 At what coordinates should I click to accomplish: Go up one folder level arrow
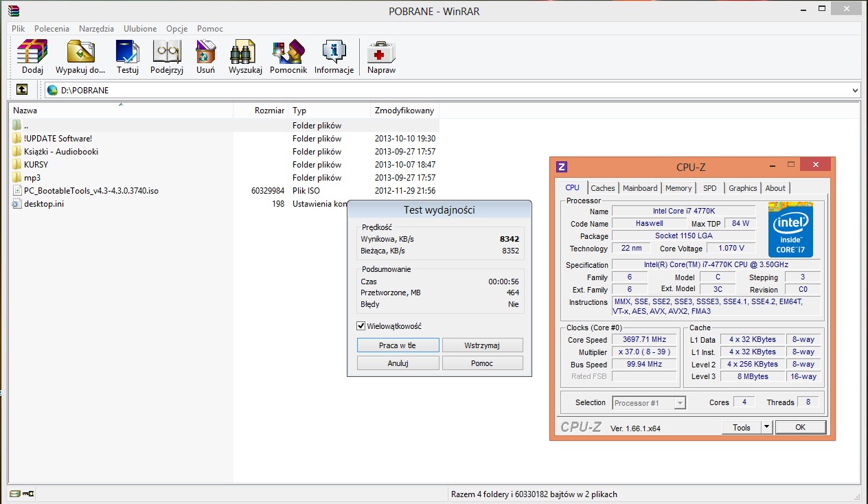click(x=22, y=90)
